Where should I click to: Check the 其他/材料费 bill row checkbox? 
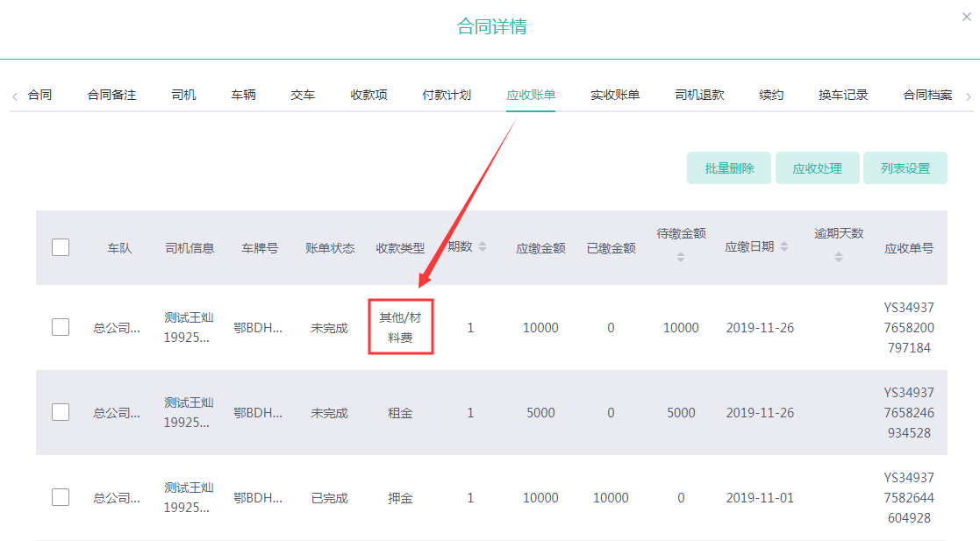coord(61,327)
